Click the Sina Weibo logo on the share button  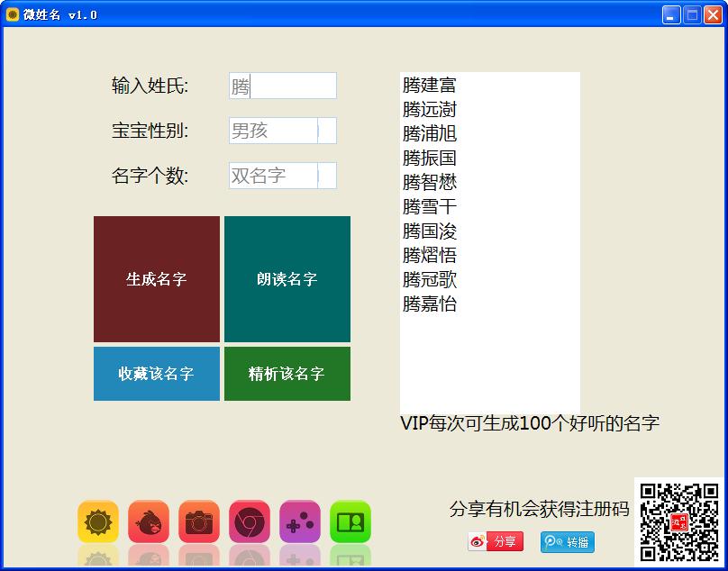475,541
